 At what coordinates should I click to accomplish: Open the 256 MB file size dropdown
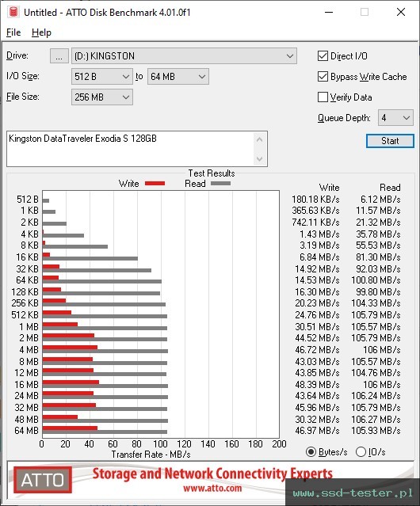click(101, 97)
